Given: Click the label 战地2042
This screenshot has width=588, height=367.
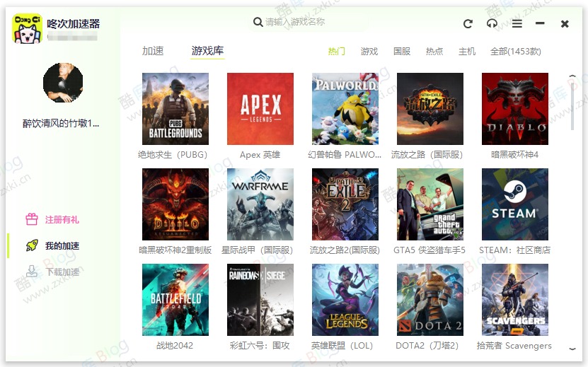Looking at the screenshot, I should [175, 346].
